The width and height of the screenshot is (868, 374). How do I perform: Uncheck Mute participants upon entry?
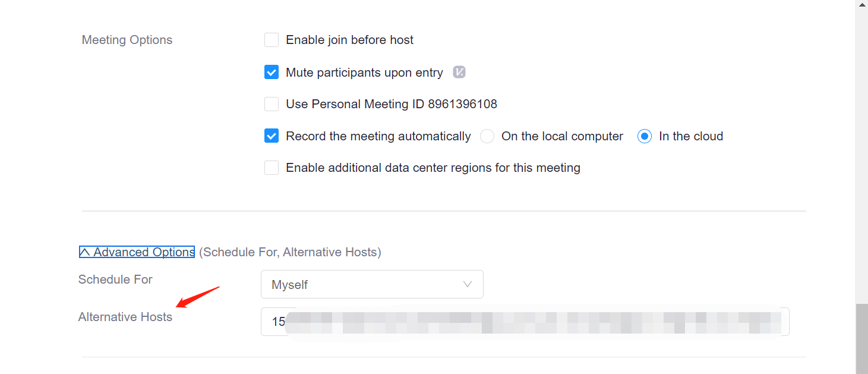(272, 73)
